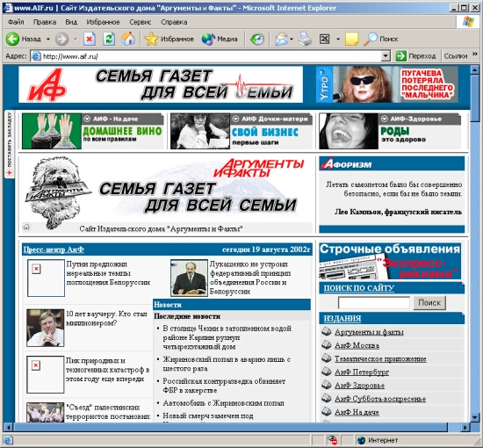
Task: Open the ИЗДАНИЯ heading link
Action: click(x=342, y=319)
